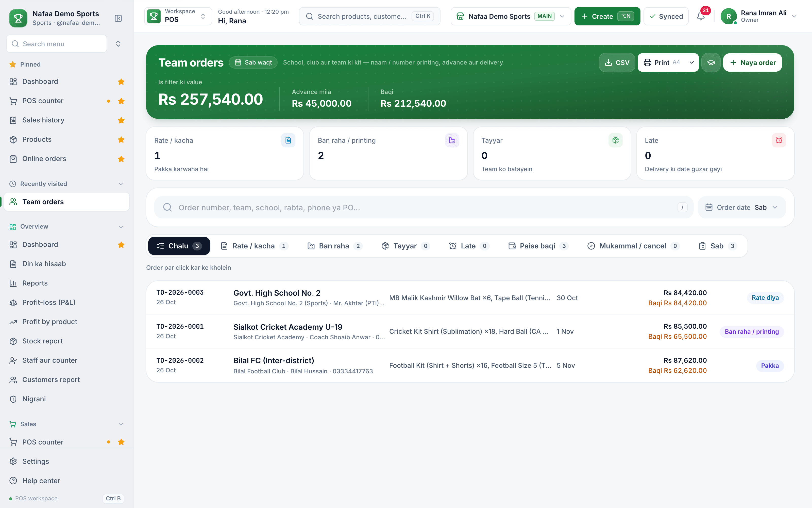Click Naya order button
This screenshot has width=812, height=508.
tap(752, 62)
